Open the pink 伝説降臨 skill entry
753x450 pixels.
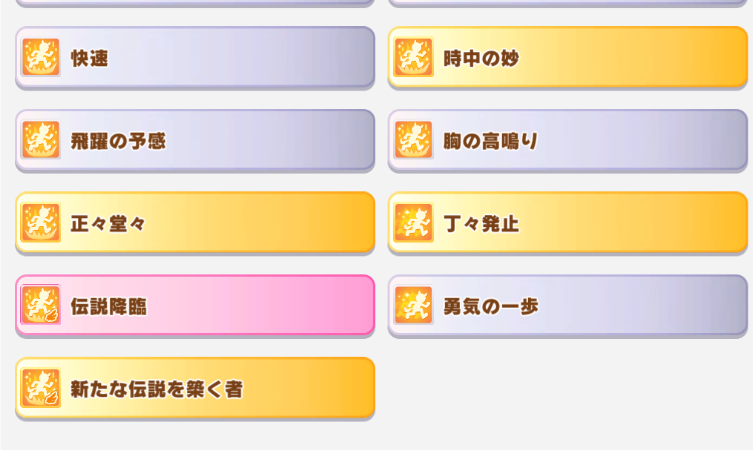point(195,305)
